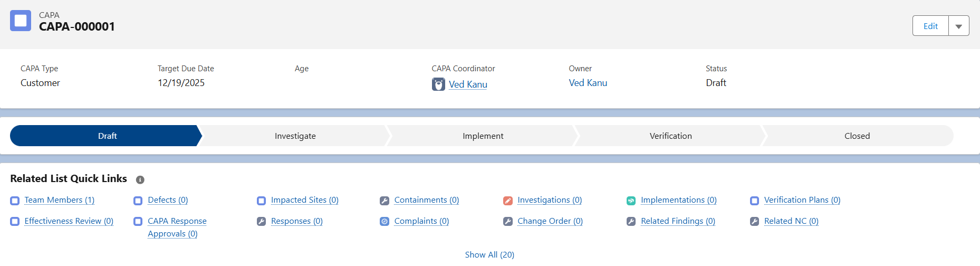Click the CAPA Coordinator avatar icon
This screenshot has width=980, height=266.
438,84
